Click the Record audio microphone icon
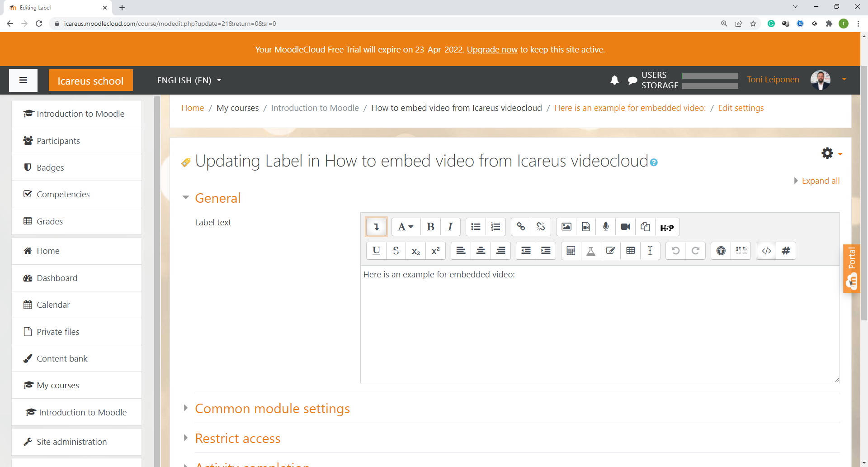 (x=606, y=227)
